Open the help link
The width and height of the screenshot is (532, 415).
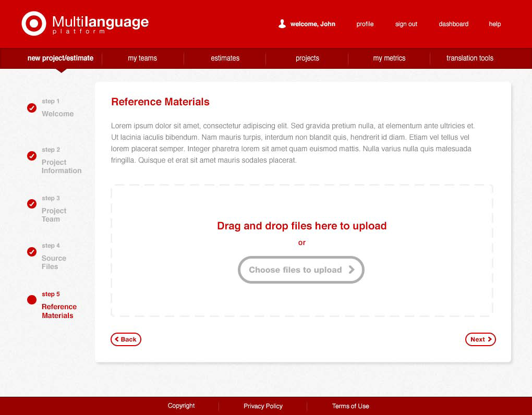(x=494, y=24)
